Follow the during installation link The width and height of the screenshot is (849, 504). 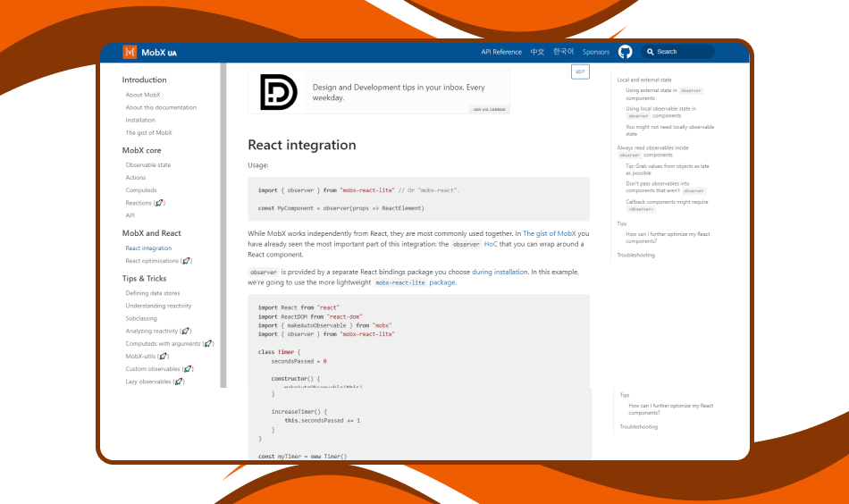click(x=500, y=272)
